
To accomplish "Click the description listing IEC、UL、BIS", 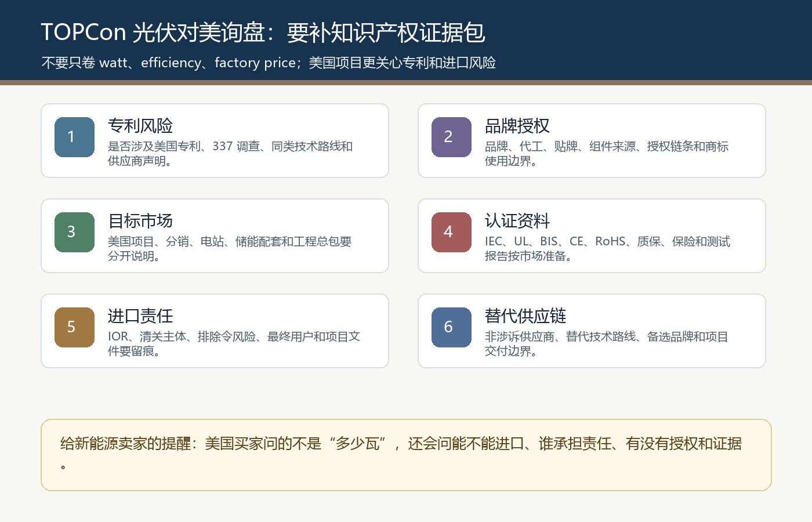I will [x=607, y=249].
